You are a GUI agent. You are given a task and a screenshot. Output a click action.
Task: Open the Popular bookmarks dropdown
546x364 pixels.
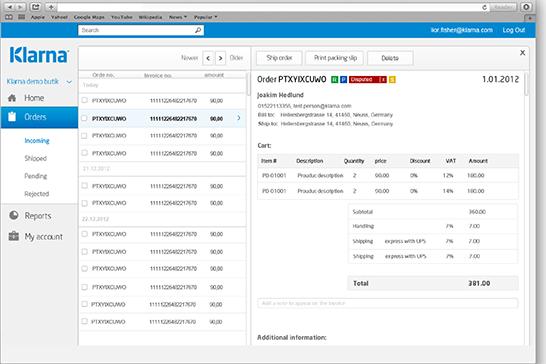pos(205,17)
